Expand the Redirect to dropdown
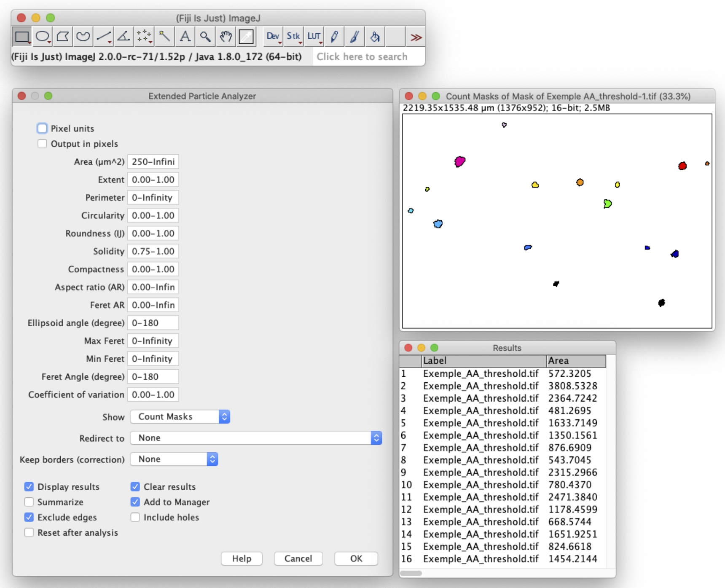The width and height of the screenshot is (725, 588). point(256,438)
